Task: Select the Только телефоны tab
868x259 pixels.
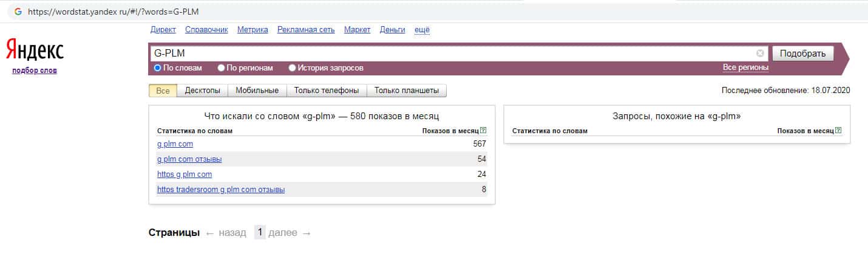Action: click(x=327, y=91)
